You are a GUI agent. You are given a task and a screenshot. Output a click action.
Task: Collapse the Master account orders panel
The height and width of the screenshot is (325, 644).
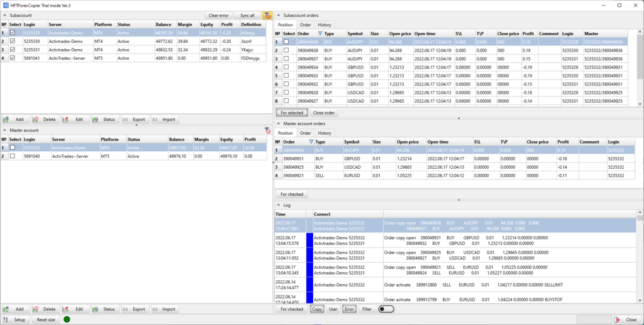coord(279,123)
